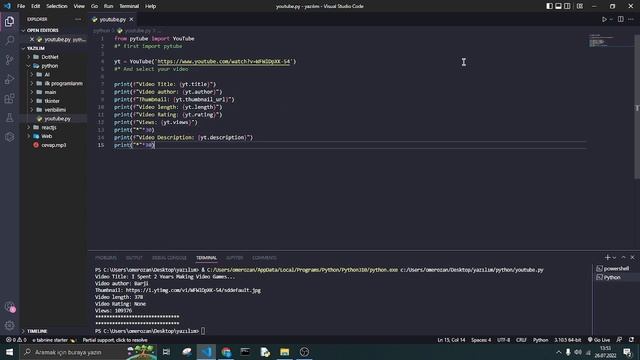Open youtube.py in the file tree
Image resolution: width=640 pixels, height=360 pixels.
(x=57, y=119)
